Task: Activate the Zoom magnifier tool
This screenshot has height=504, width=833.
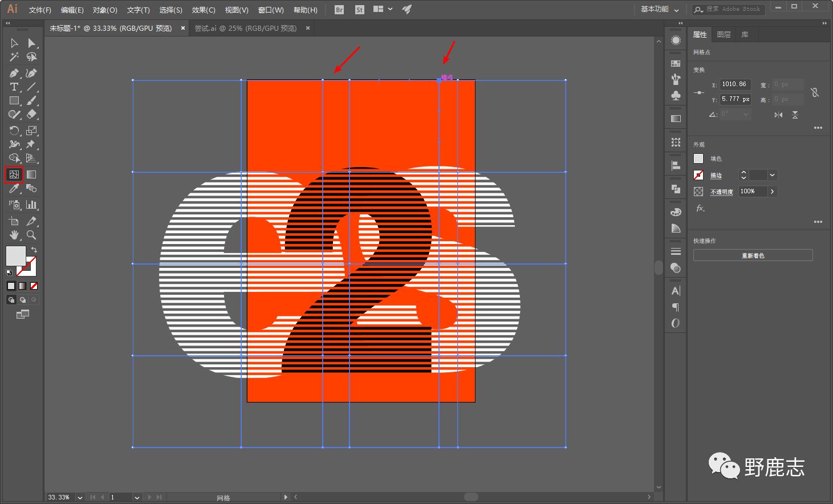Action: 31,235
